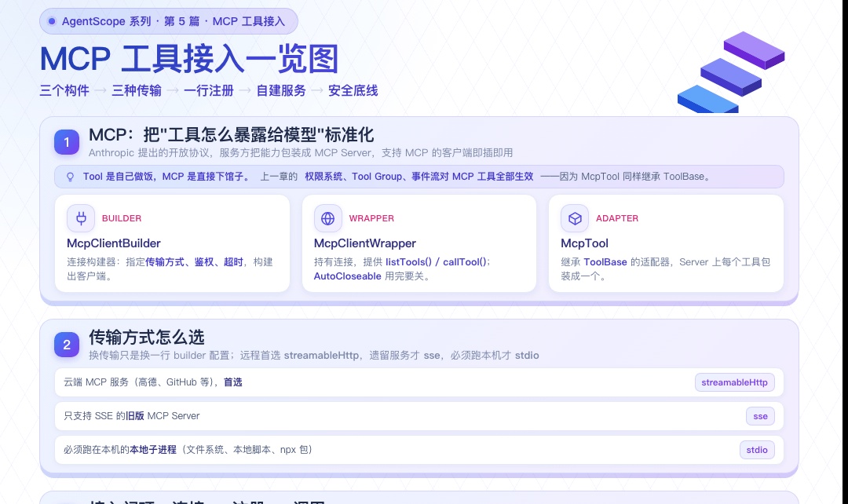This screenshot has width=848, height=504.
Task: Click 'Tool 是自己做饭，MCP 是直接下馆子。' in the tip
Action: click(166, 177)
